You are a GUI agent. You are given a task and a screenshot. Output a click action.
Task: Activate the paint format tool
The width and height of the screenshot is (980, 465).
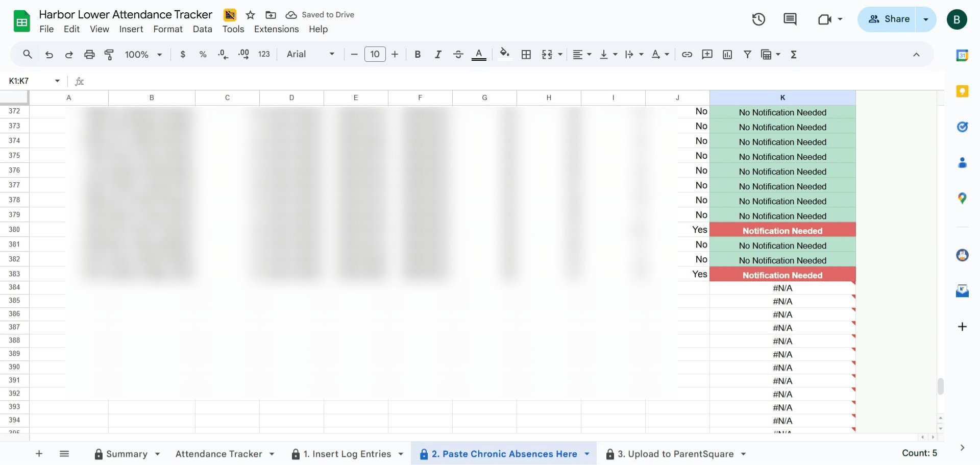pos(109,54)
